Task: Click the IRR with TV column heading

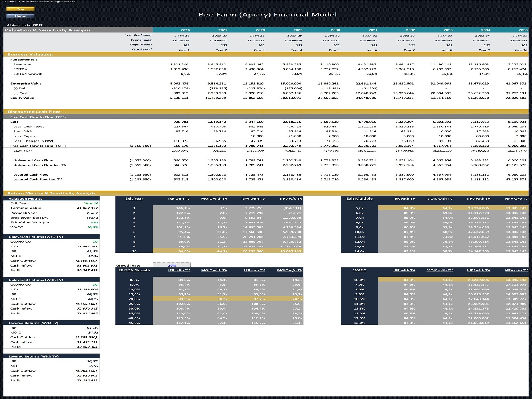Action: [179, 198]
